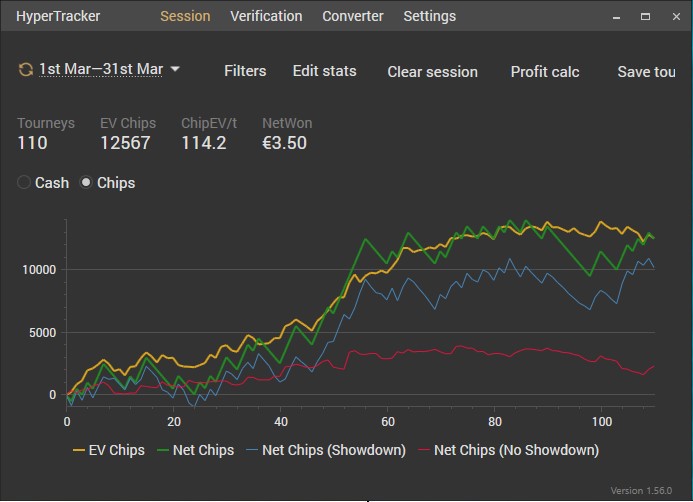Toggle the EV Chips legend swatch

(78, 450)
